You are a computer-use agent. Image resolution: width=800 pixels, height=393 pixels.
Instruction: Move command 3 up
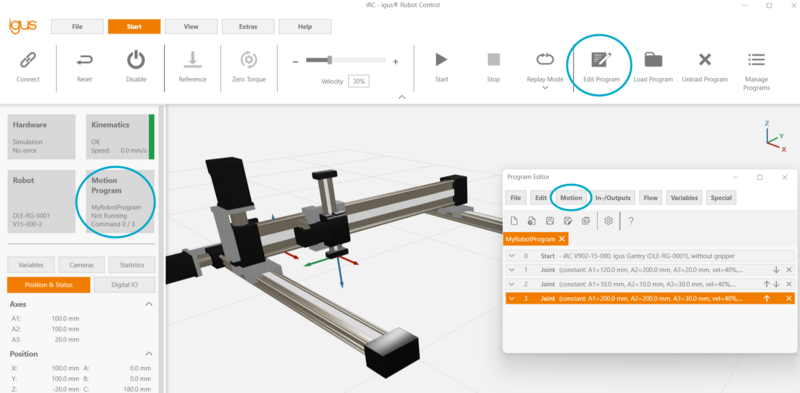(766, 299)
